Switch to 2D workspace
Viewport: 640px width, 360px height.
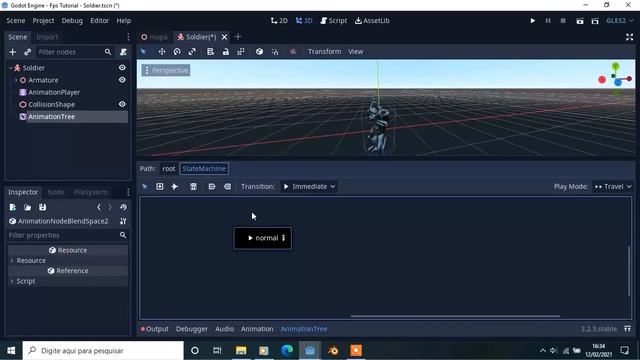point(279,20)
